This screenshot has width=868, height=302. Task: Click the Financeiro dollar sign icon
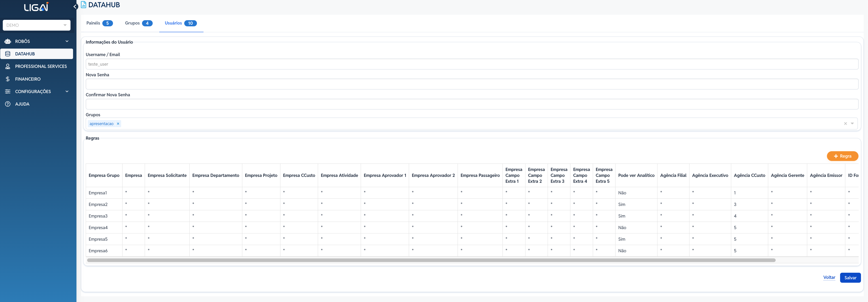[x=8, y=79]
